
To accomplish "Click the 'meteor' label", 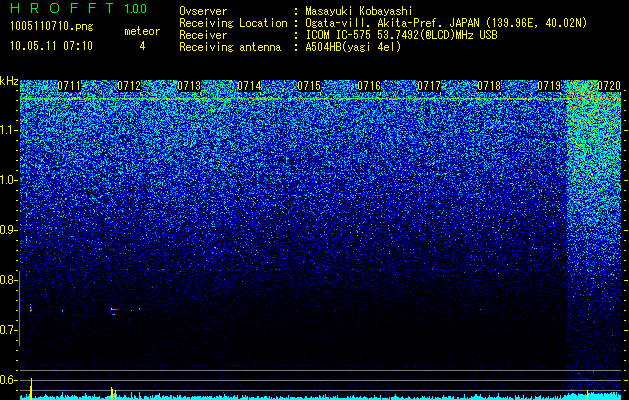I will click(142, 31).
